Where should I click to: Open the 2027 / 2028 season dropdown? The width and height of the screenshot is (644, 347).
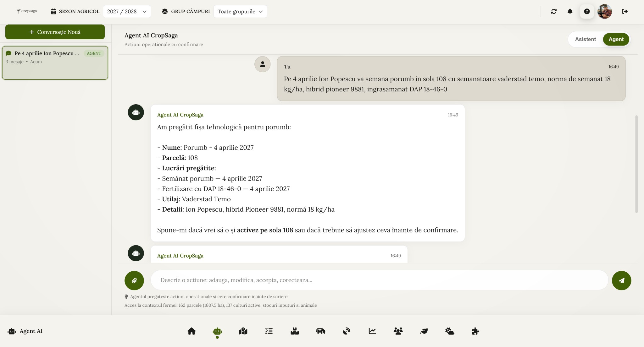point(127,11)
